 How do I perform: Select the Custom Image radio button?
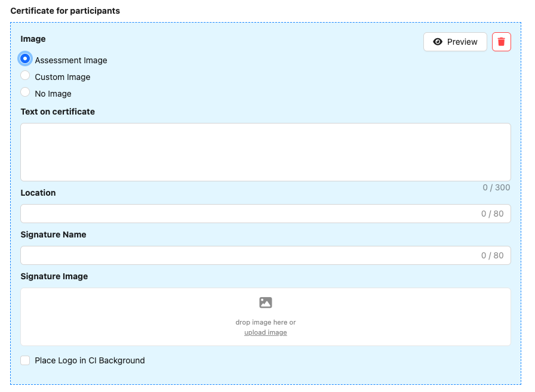point(25,75)
